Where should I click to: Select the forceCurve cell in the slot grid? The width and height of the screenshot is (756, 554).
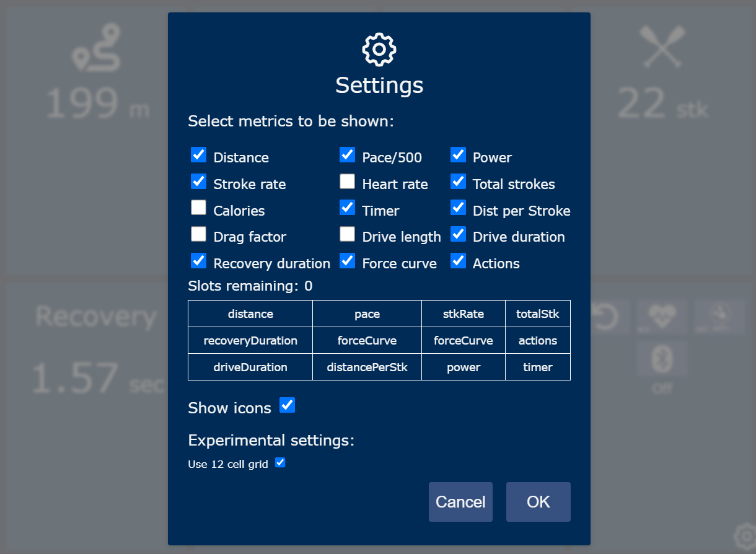[367, 340]
